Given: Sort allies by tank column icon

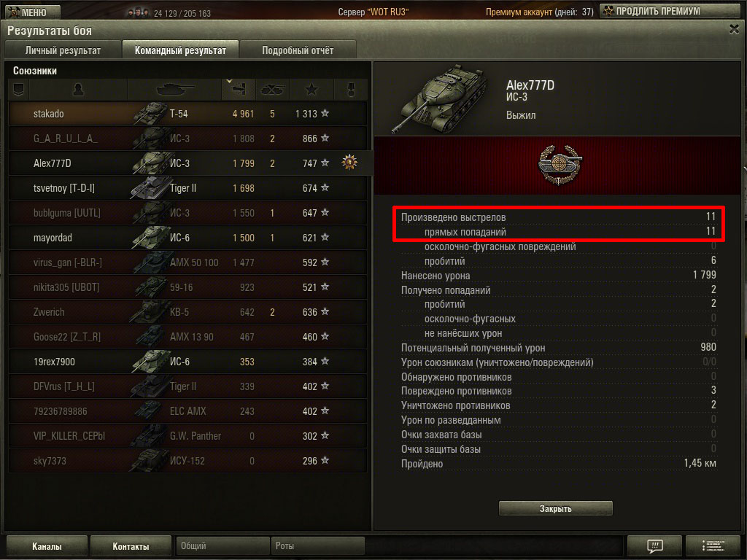Looking at the screenshot, I should click(x=175, y=89).
